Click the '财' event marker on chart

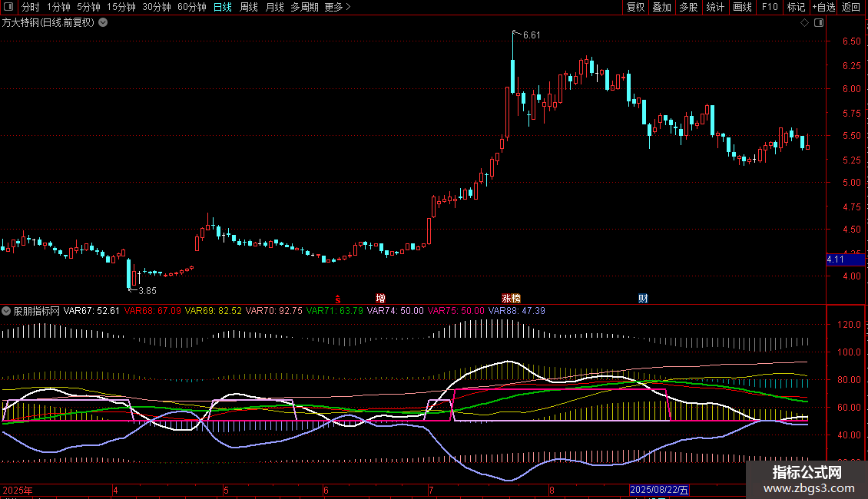(x=643, y=298)
